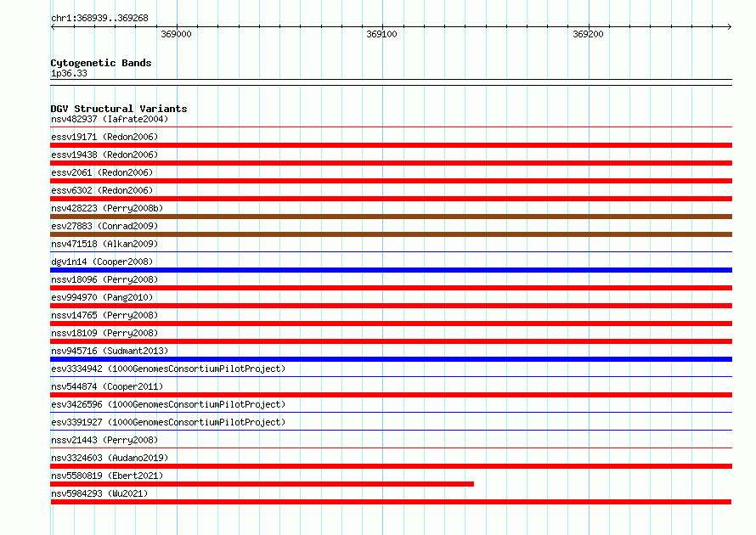
Task: Select the Cytogenetic Bands track title
Action: click(x=101, y=63)
